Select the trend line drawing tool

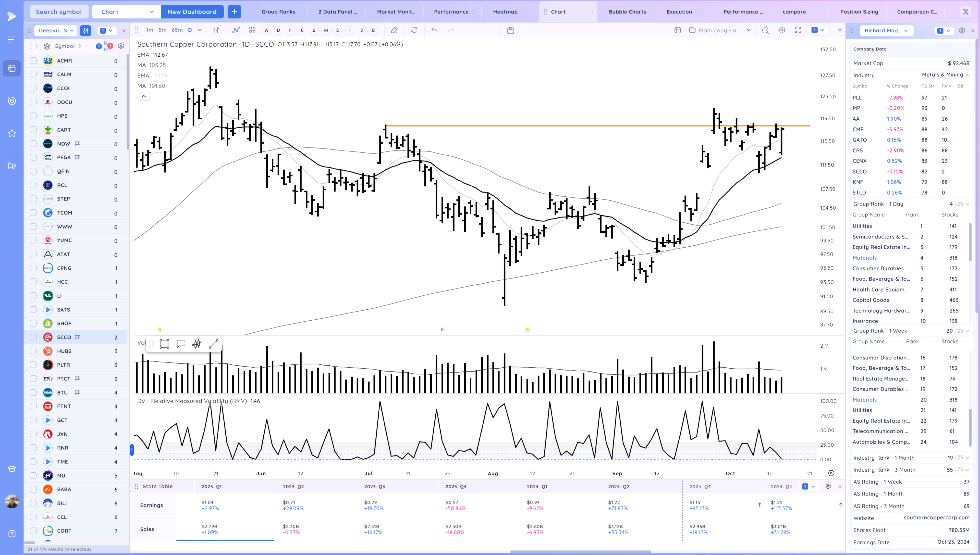214,344
